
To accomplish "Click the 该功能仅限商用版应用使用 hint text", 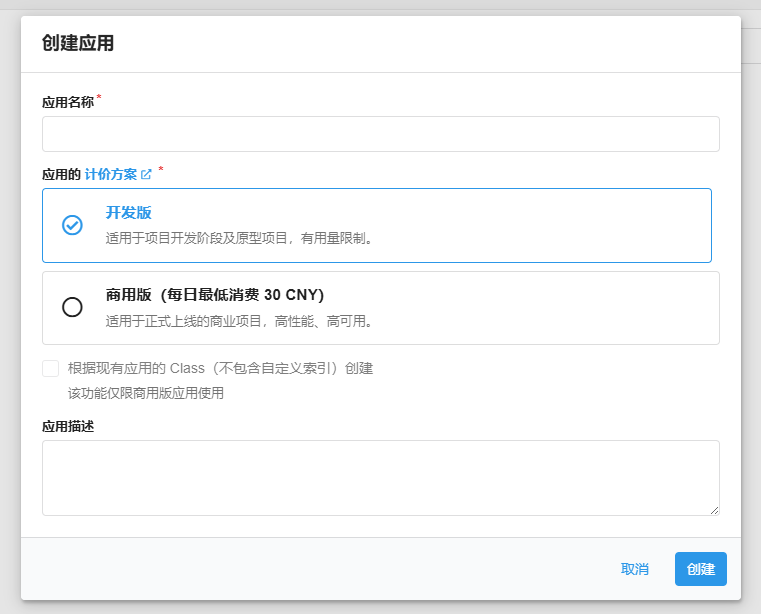I will point(146,393).
